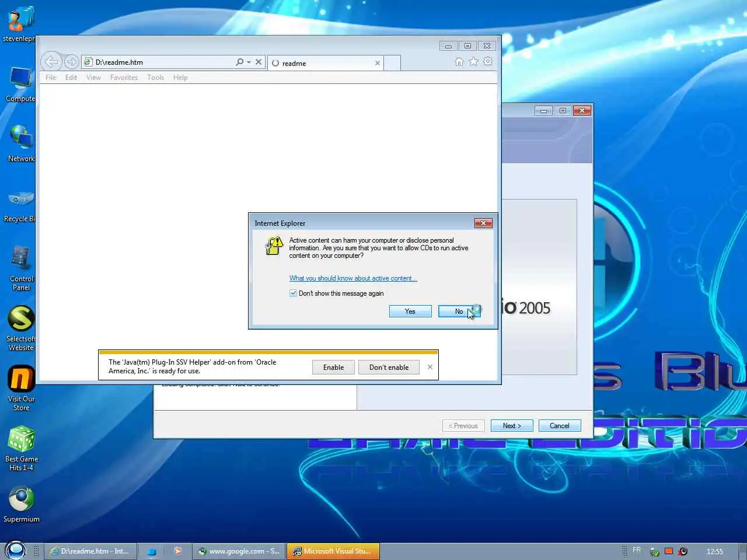Click the warning shield icon in dialog

pyautogui.click(x=274, y=246)
